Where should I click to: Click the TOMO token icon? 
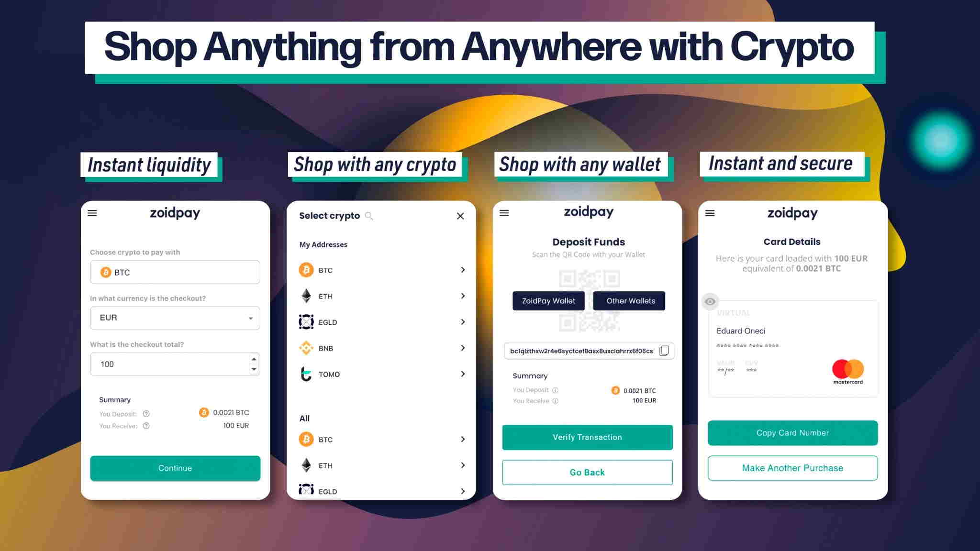point(306,373)
